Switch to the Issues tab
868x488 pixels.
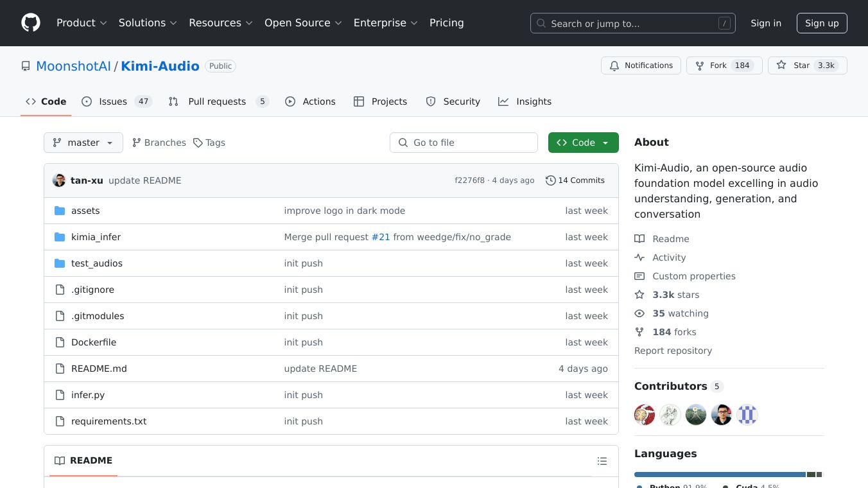point(112,101)
